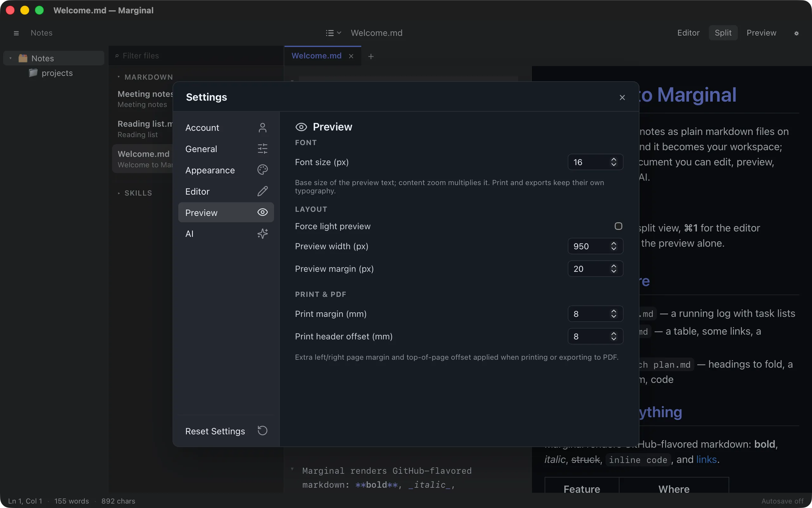The image size is (812, 508).
Task: Click the projects folder icon
Action: pos(33,73)
